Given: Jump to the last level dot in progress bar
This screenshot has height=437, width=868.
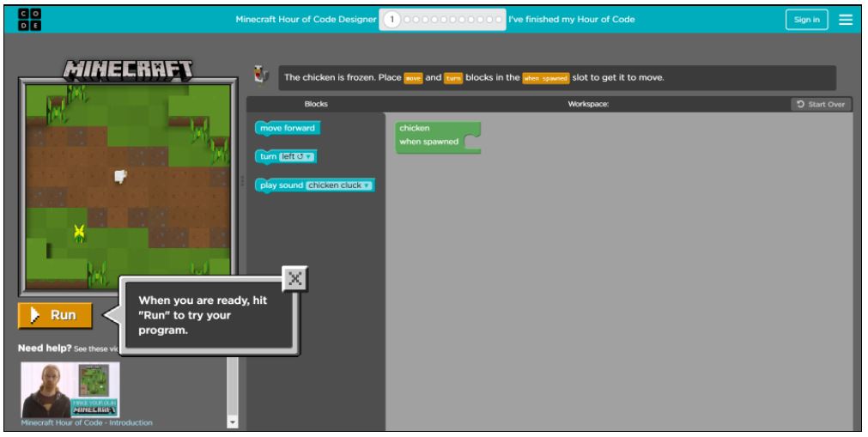Looking at the screenshot, I should click(498, 20).
